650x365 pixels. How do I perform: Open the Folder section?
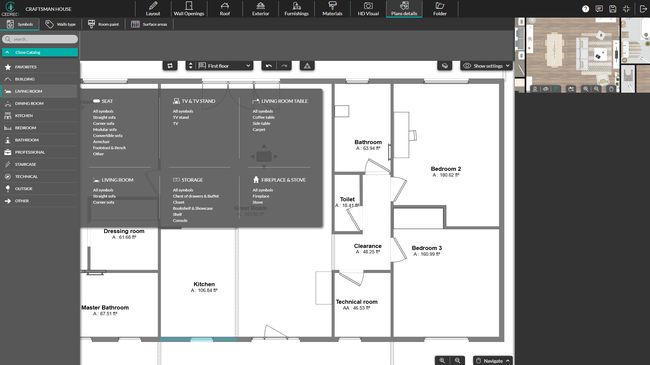[440, 9]
